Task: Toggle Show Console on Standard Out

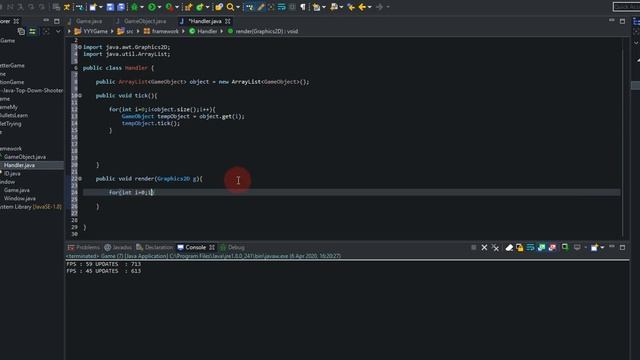Action: pos(541,247)
